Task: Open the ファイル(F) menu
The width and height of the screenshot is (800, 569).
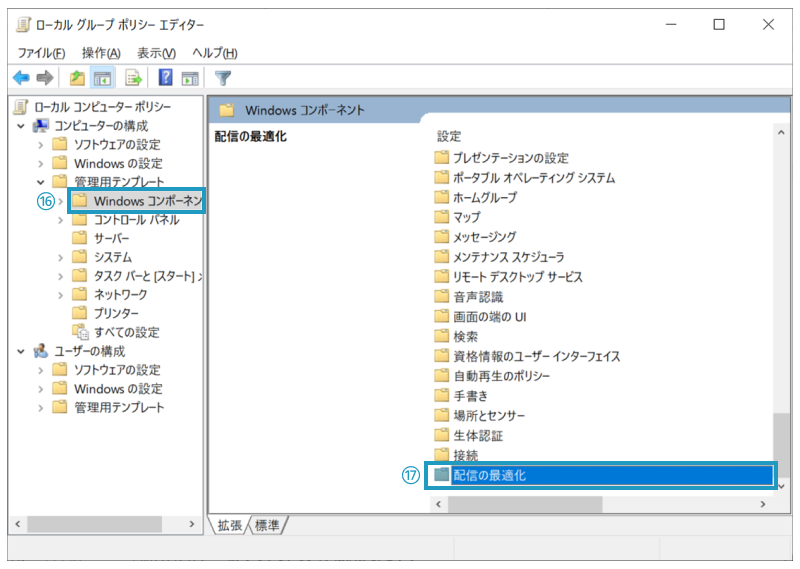Action: point(41,53)
